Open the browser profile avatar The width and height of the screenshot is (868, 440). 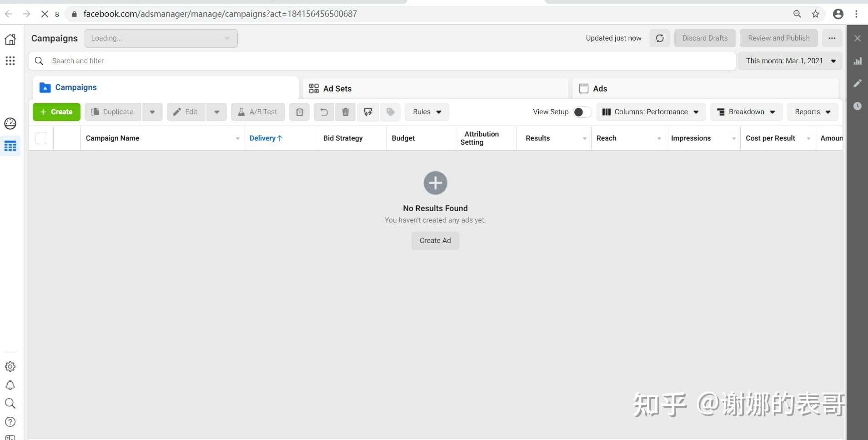(x=838, y=14)
